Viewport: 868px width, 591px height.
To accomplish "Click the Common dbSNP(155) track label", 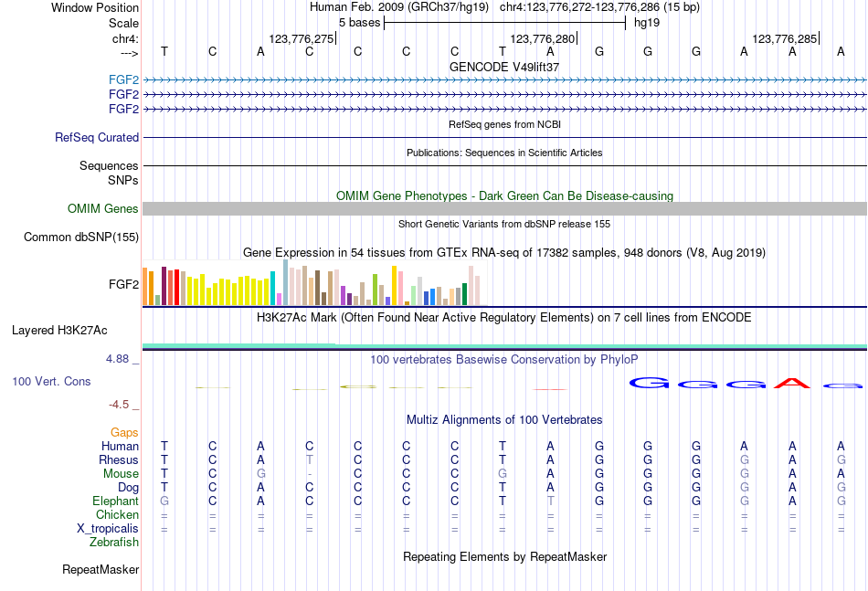I will (80, 237).
